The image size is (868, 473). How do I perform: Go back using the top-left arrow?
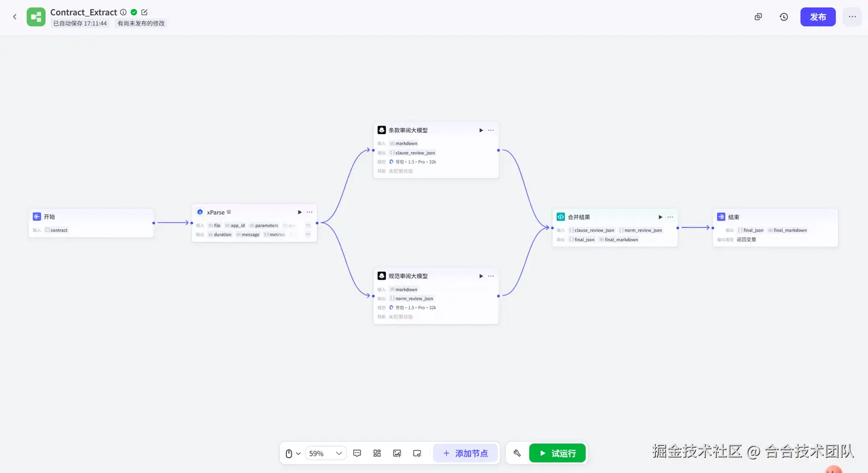click(15, 17)
